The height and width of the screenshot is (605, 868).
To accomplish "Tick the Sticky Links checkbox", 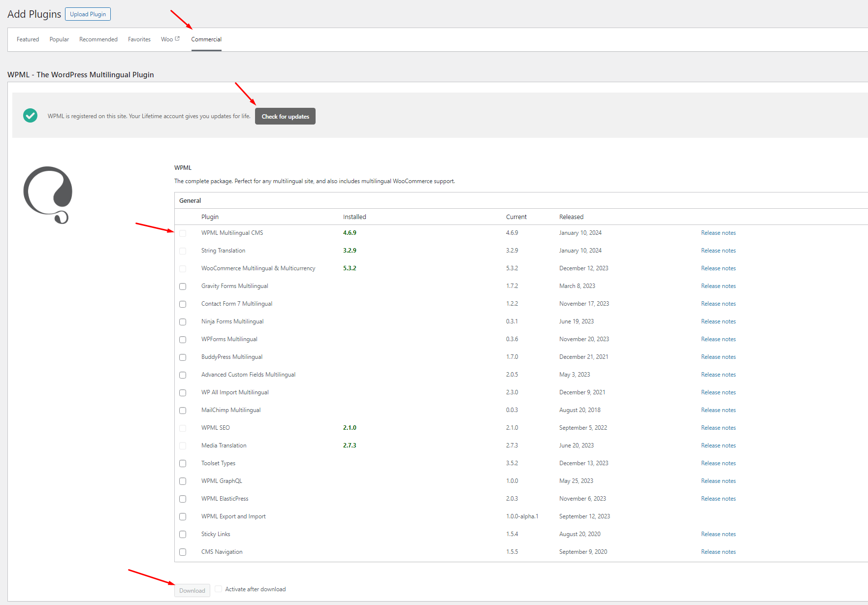I will pyautogui.click(x=183, y=535).
